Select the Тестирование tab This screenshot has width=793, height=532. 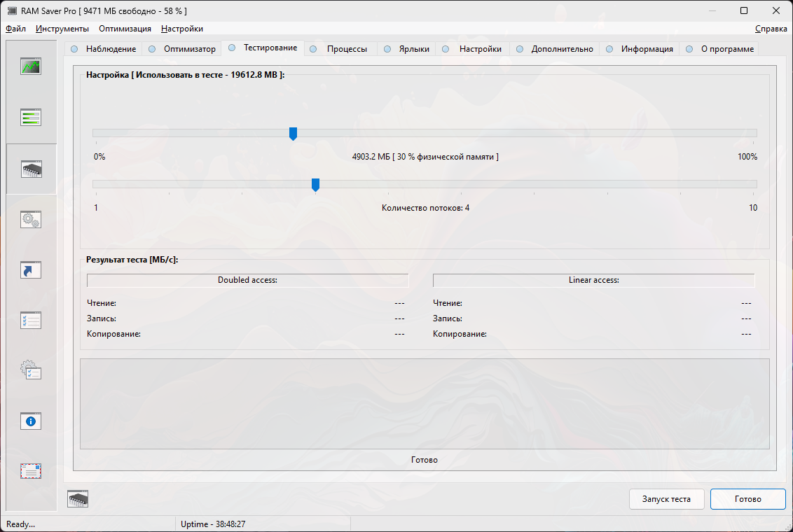[263, 48]
